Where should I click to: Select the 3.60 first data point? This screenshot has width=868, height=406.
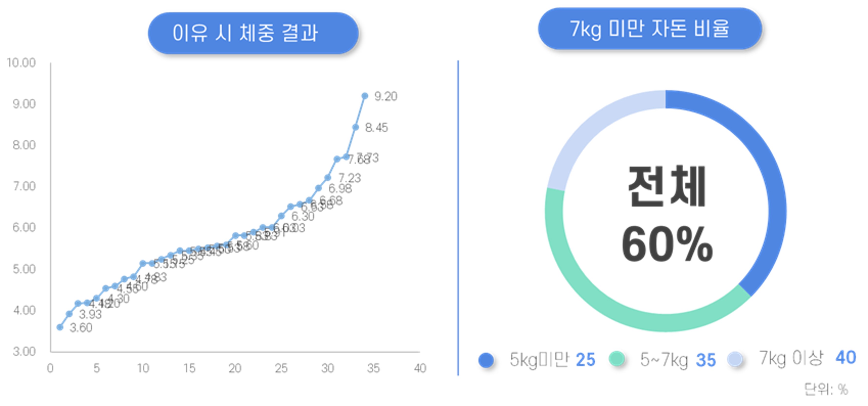pos(60,327)
